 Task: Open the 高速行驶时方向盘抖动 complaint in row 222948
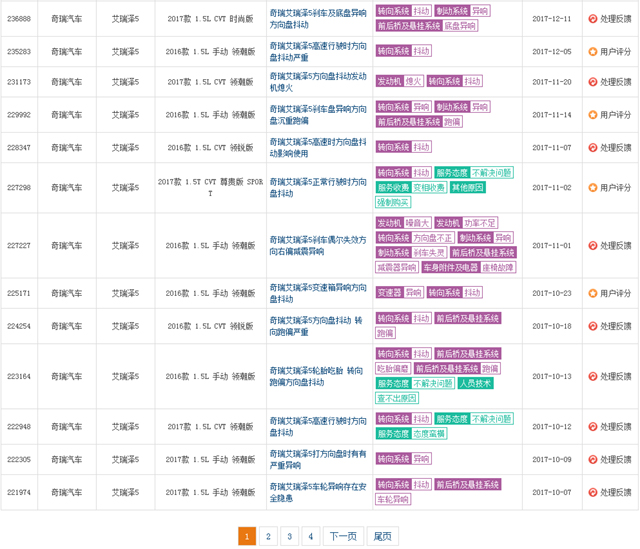[x=318, y=427]
